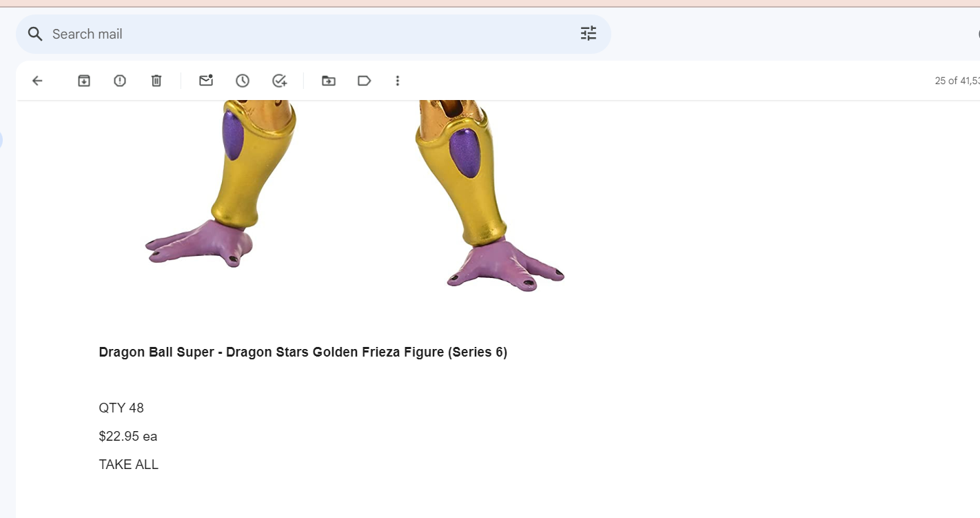Move email to a folder

(x=329, y=81)
